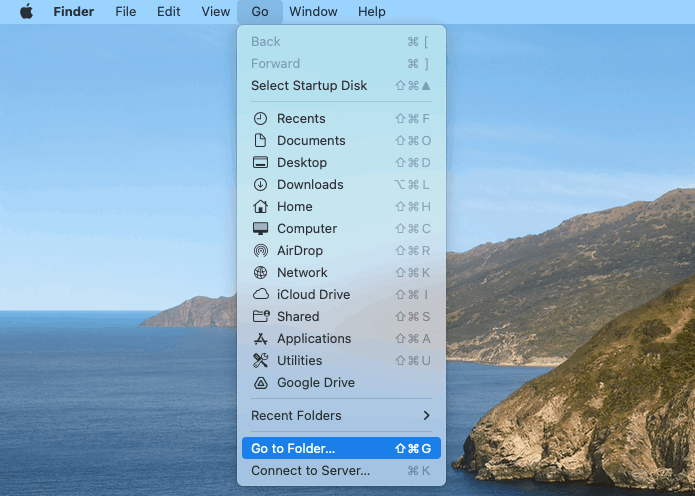Screen dimensions: 695x496
Task: Click the Option-Command-L shortcut beside Downloads
Action: tap(412, 184)
